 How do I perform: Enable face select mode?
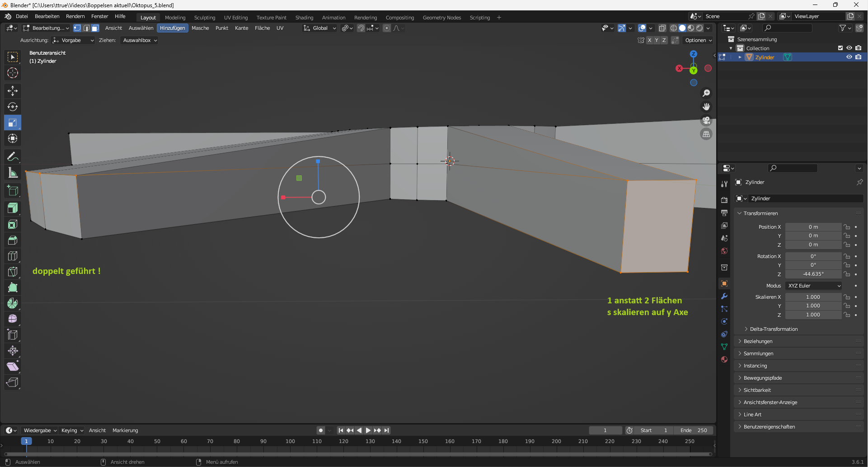[x=95, y=28]
